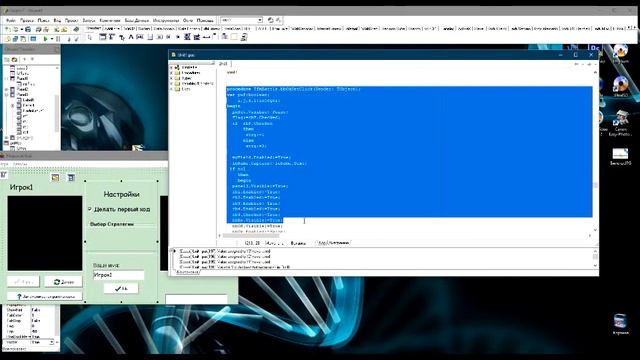This screenshot has height=360, width=640.
Task: Pick the TMemo component from the palette
Action: click(x=150, y=38)
